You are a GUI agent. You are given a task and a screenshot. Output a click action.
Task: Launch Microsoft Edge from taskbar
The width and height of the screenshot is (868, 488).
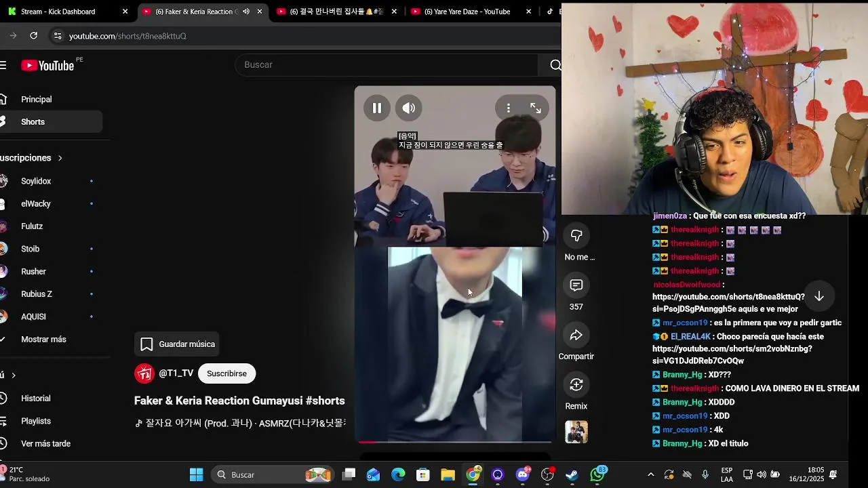[x=398, y=475]
